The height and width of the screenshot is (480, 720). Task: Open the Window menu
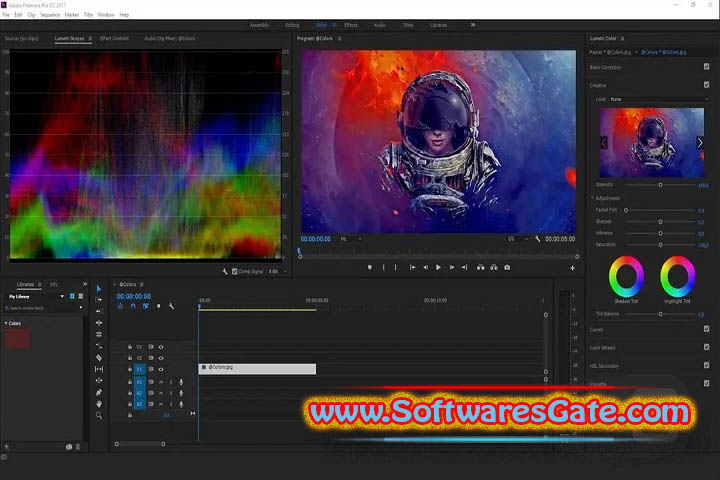[x=106, y=15]
